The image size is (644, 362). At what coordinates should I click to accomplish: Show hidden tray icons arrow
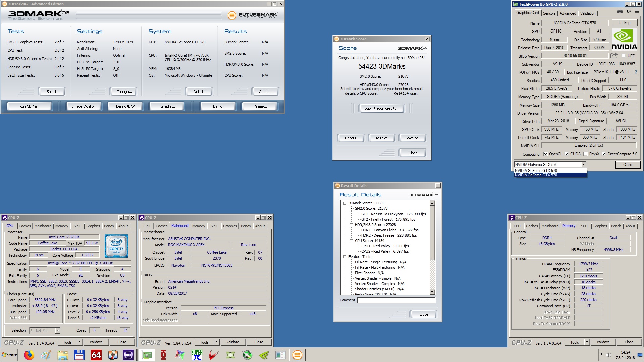[x=601, y=355]
